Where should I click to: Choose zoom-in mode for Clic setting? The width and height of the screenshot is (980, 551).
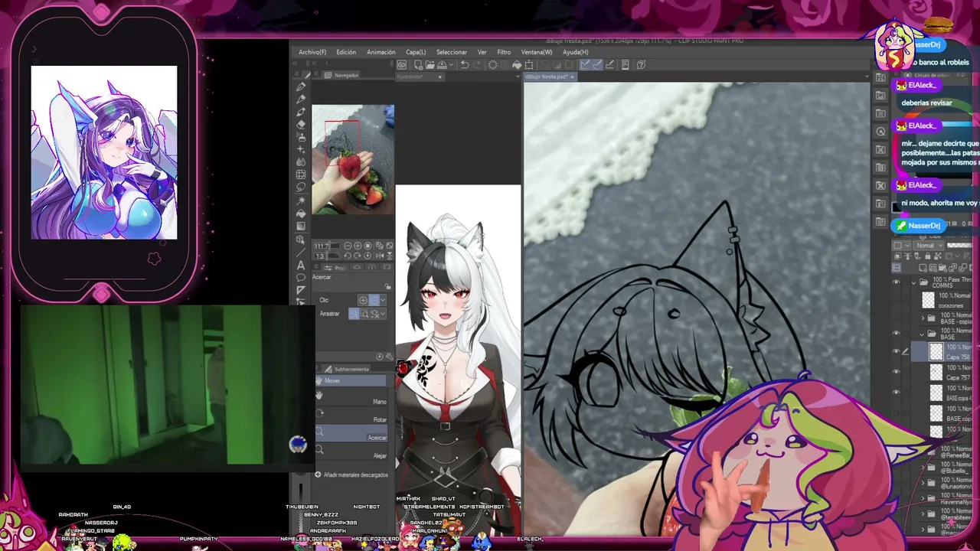coord(364,300)
